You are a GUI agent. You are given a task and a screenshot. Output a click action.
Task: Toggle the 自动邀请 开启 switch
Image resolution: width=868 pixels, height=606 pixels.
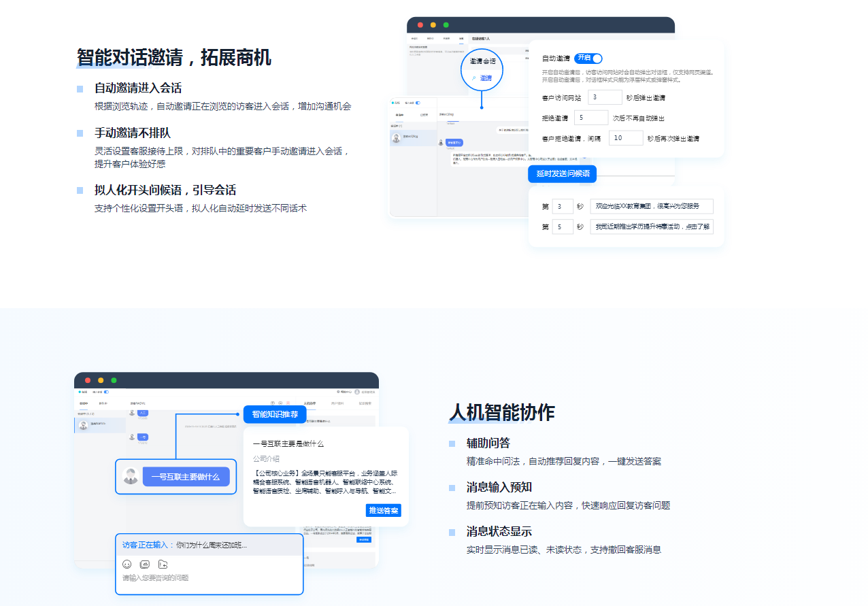588,58
